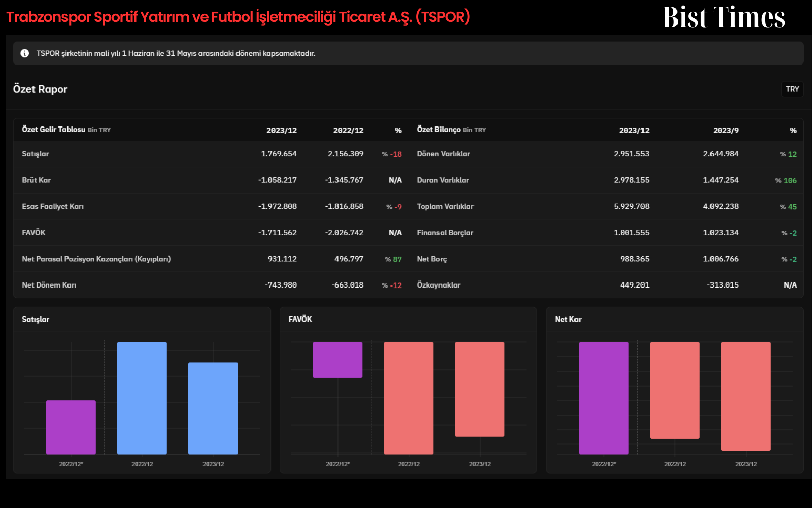Click the Net Parasal Pozisyon value 931.112
The width and height of the screenshot is (812, 508).
pyautogui.click(x=282, y=259)
